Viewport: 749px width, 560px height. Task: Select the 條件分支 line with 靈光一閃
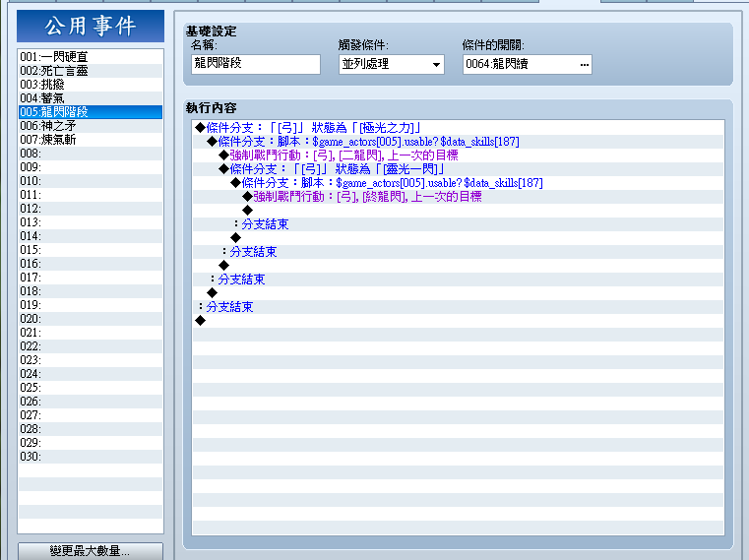click(458, 169)
